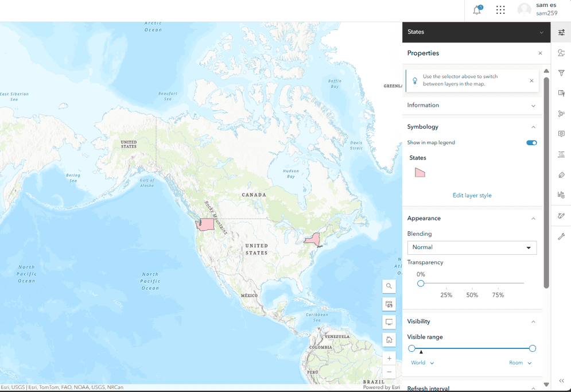Open the app launcher grid
The image size is (571, 392).
(500, 10)
